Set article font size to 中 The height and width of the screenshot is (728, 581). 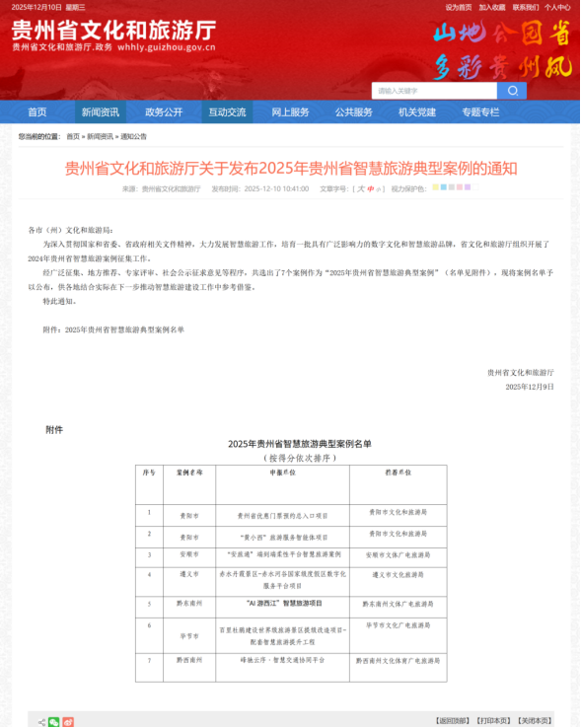coord(371,188)
